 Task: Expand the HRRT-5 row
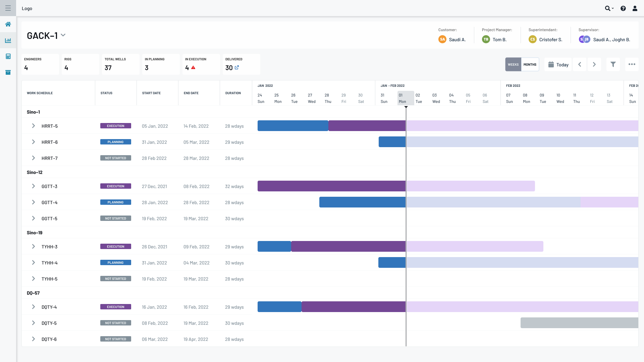33,126
